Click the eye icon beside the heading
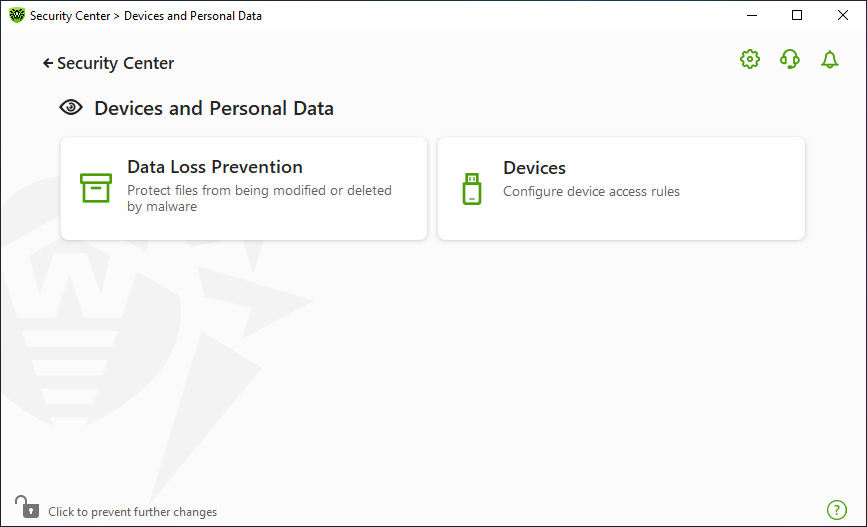The height and width of the screenshot is (527, 867). point(71,107)
